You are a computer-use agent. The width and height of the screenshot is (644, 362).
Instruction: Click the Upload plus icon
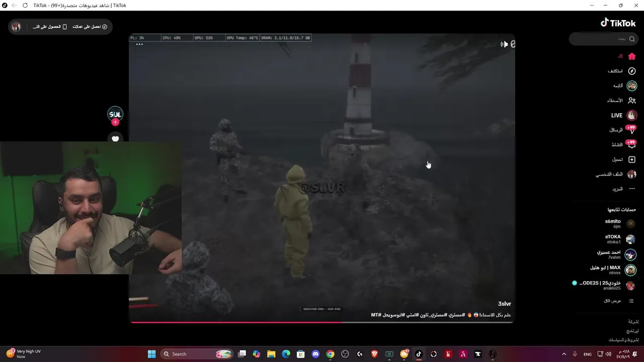(x=632, y=159)
